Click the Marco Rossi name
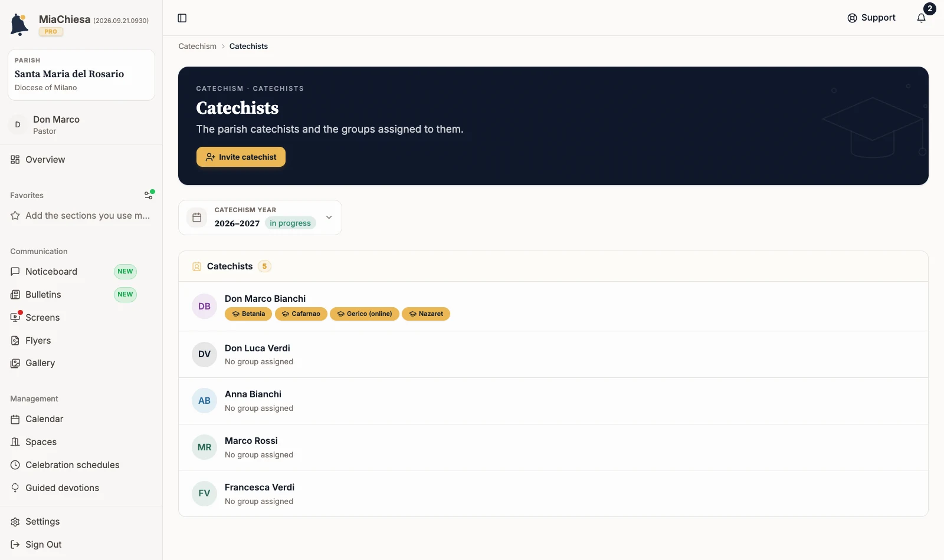The height and width of the screenshot is (560, 944). 251,441
